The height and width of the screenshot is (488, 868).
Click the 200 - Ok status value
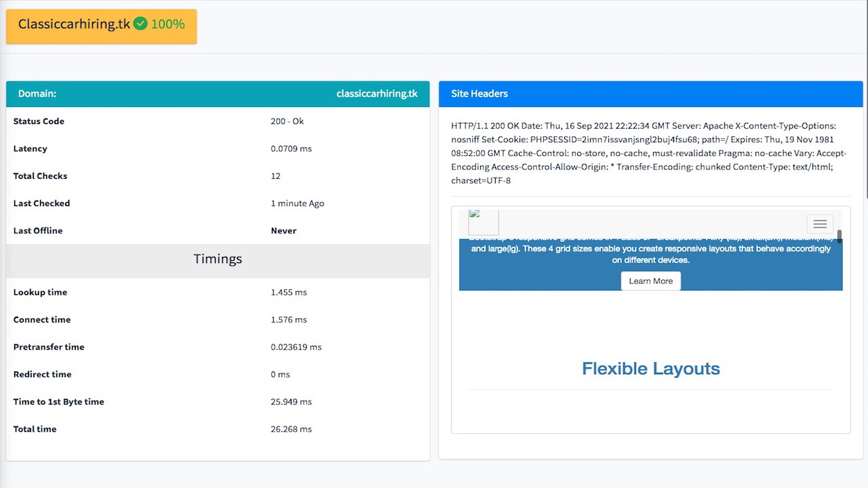288,121
